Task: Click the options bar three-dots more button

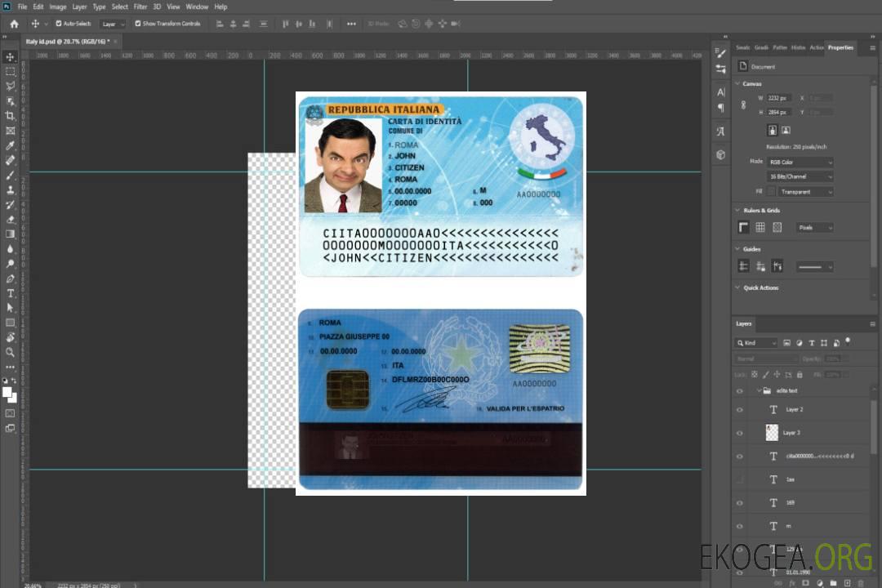Action: (x=351, y=24)
